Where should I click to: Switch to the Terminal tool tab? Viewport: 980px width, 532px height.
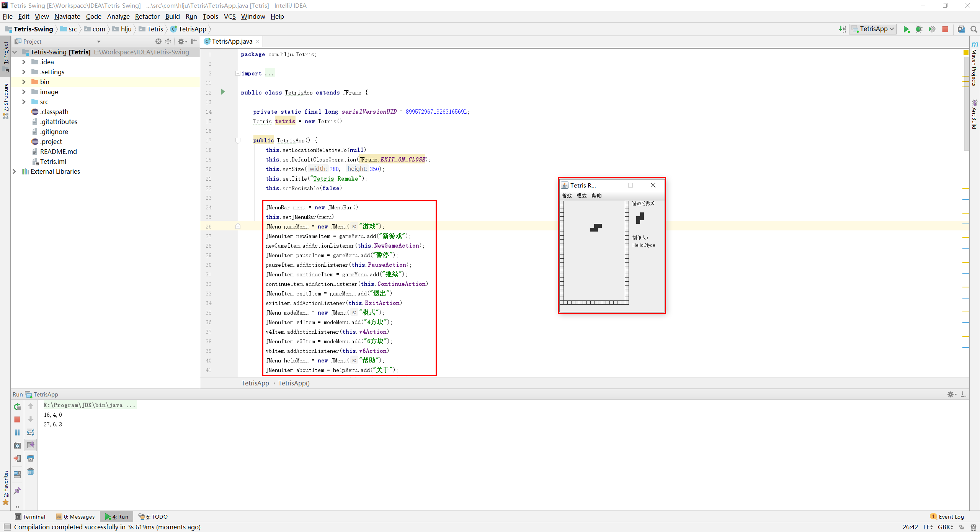tap(30, 517)
